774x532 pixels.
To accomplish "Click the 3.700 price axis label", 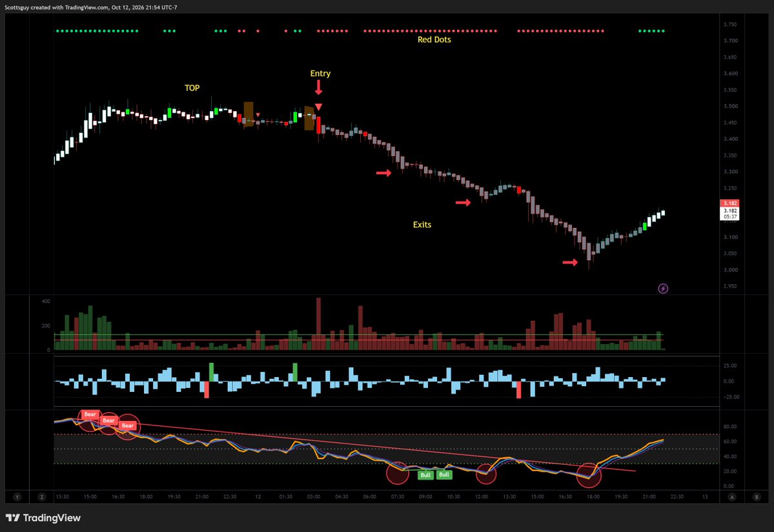I will coord(730,41).
